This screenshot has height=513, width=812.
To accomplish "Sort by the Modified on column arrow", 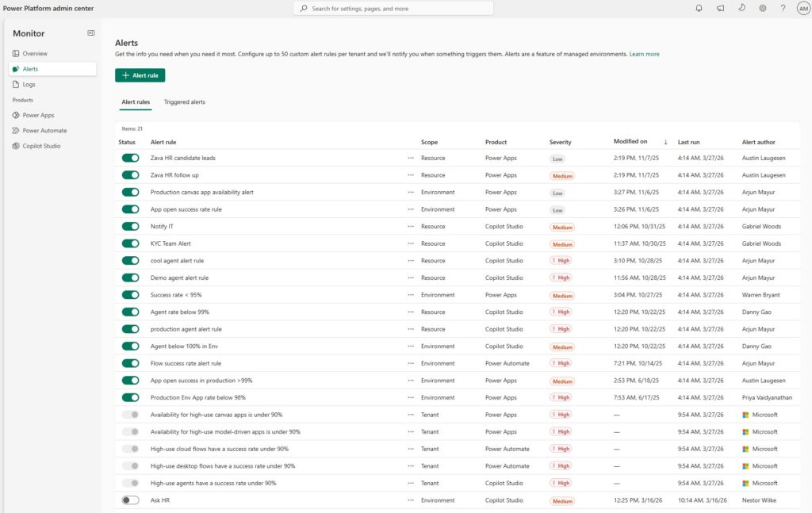I will (x=665, y=141).
